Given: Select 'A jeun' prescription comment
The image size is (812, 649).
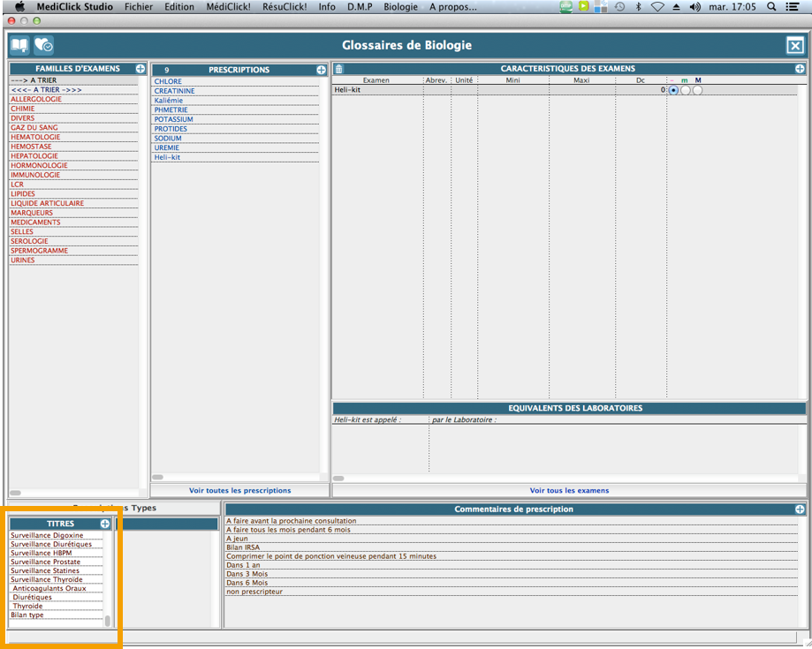Looking at the screenshot, I should pos(237,538).
